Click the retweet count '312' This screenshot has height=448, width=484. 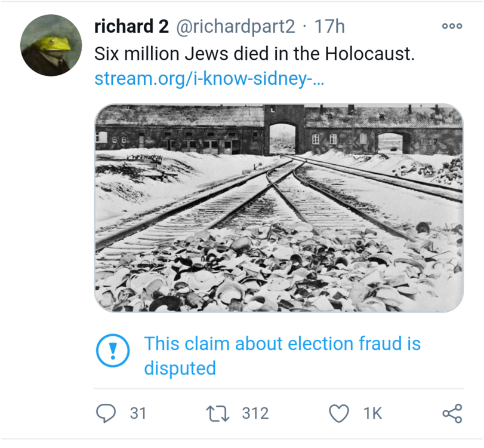255,413
